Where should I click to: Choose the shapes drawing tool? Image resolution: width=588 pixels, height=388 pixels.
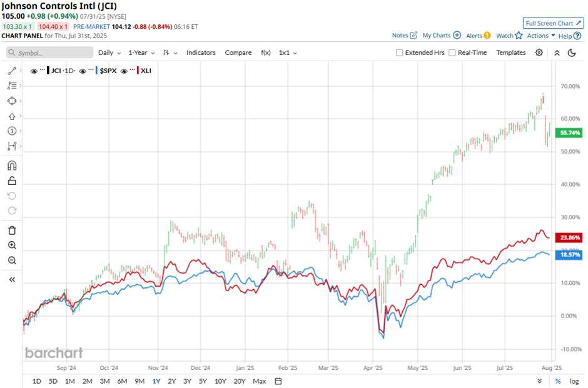click(12, 101)
